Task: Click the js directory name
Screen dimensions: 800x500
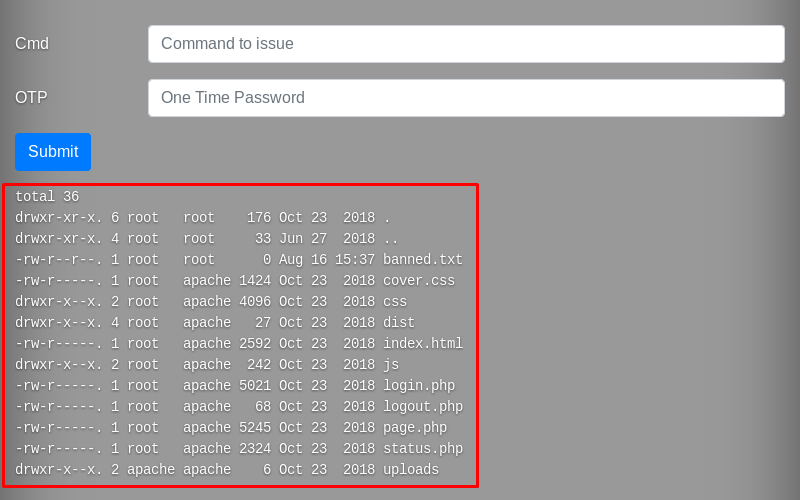Action: 390,365
